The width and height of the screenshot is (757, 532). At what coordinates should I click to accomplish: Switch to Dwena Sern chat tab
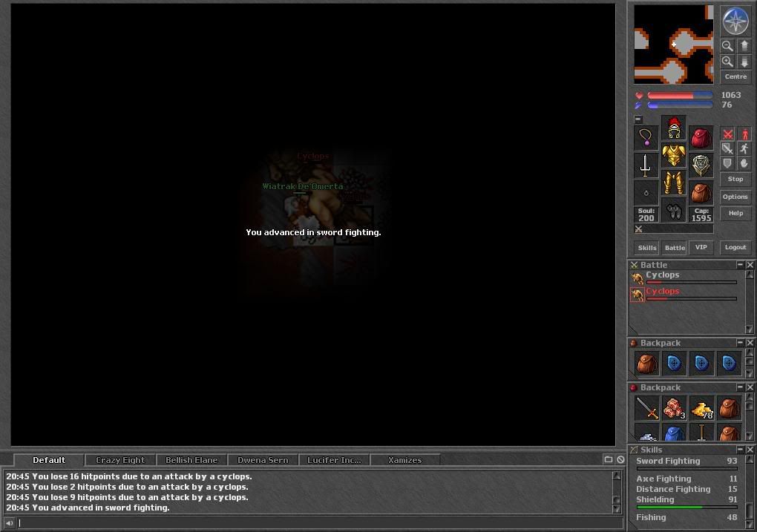click(x=263, y=460)
